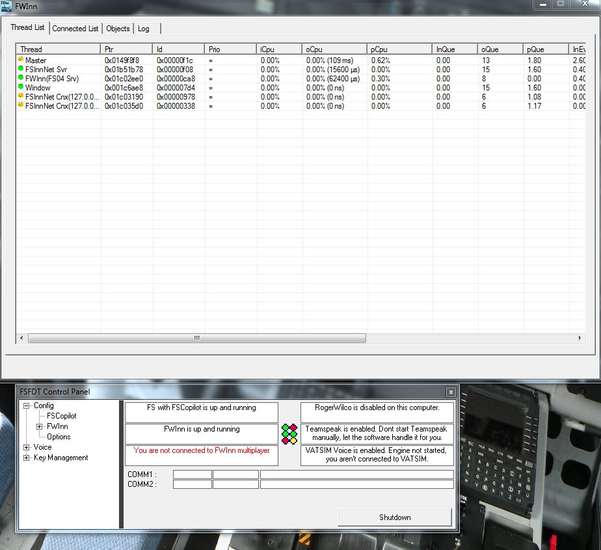Sort by the Prio column header
601x550 pixels.
point(230,49)
